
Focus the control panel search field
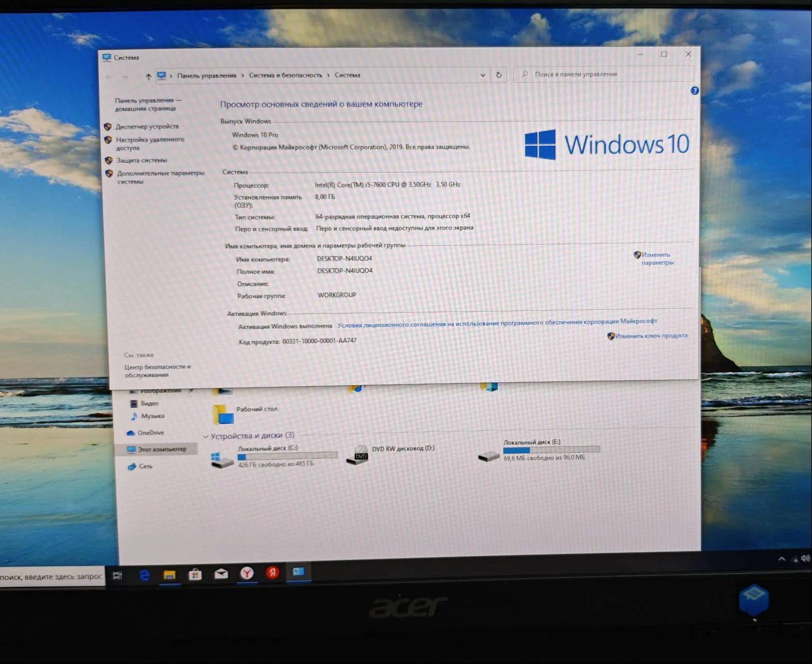tap(604, 74)
